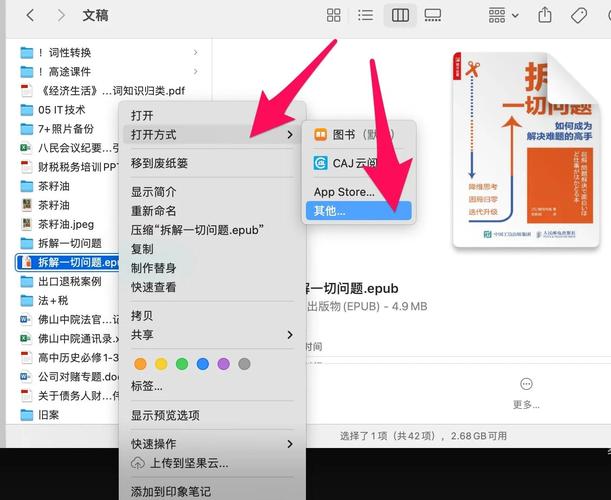Expand the 快速操作 submenu
The width and height of the screenshot is (611, 500).
212,443
